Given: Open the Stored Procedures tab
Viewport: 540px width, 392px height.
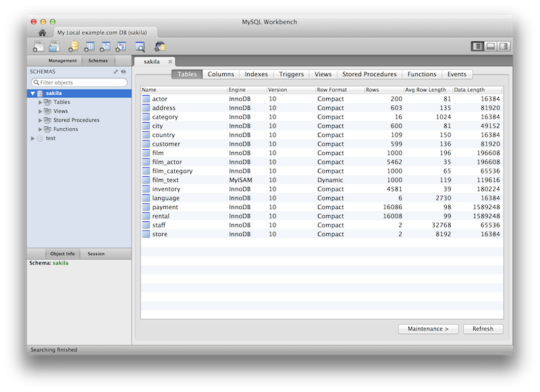Looking at the screenshot, I should click(x=369, y=74).
